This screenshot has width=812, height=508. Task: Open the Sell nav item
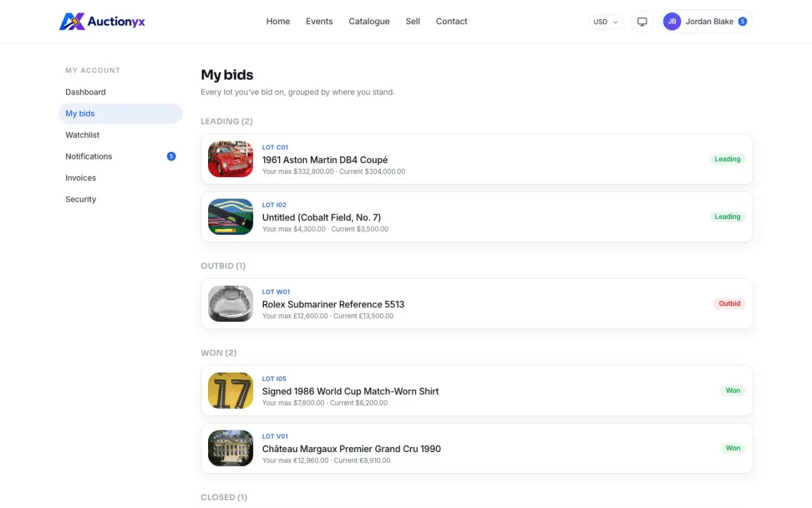tap(413, 22)
